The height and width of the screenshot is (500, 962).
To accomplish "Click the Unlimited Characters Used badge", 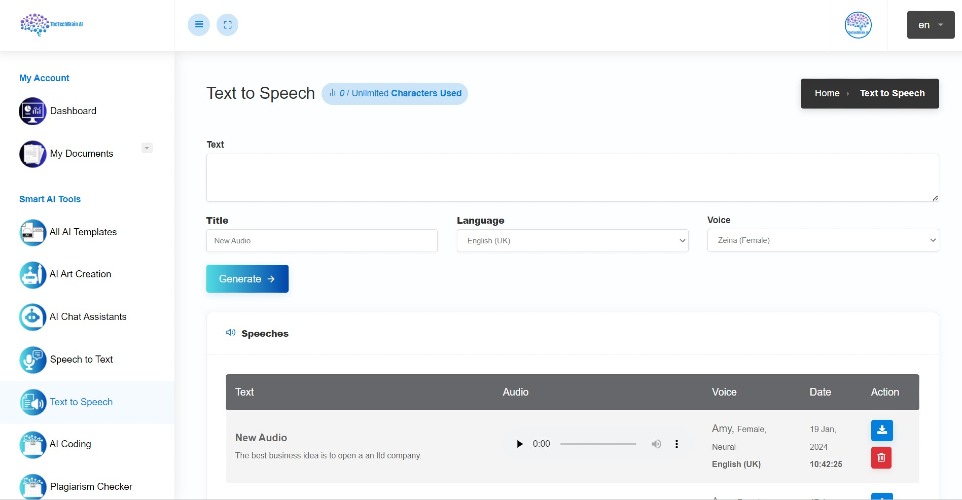I will [x=394, y=93].
